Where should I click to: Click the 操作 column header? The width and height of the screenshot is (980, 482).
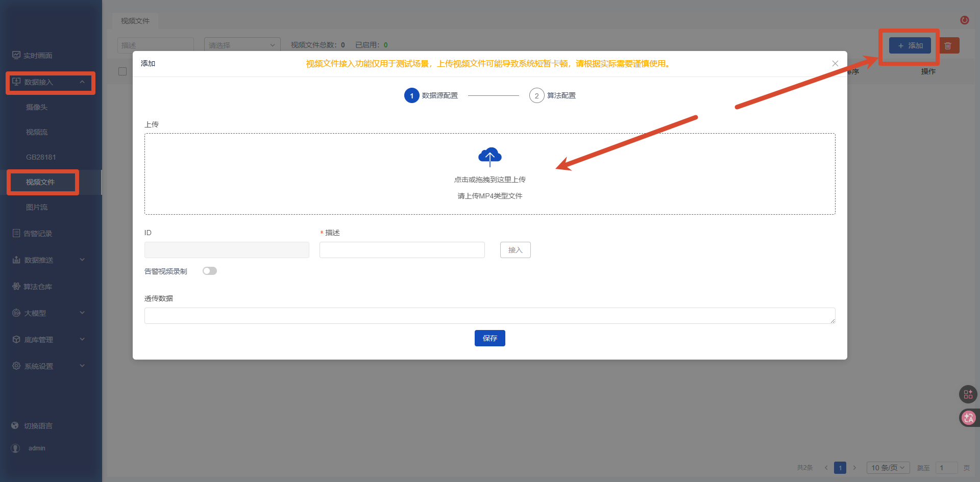tap(928, 71)
